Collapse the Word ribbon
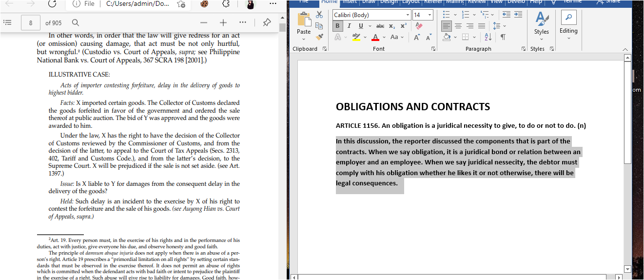The height and width of the screenshot is (280, 644). tap(625, 49)
